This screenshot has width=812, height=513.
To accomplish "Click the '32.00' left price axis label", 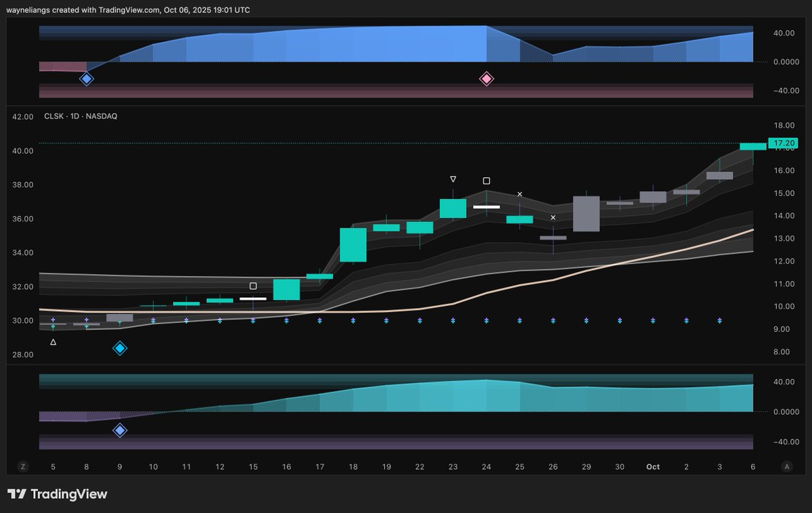I will coord(23,287).
